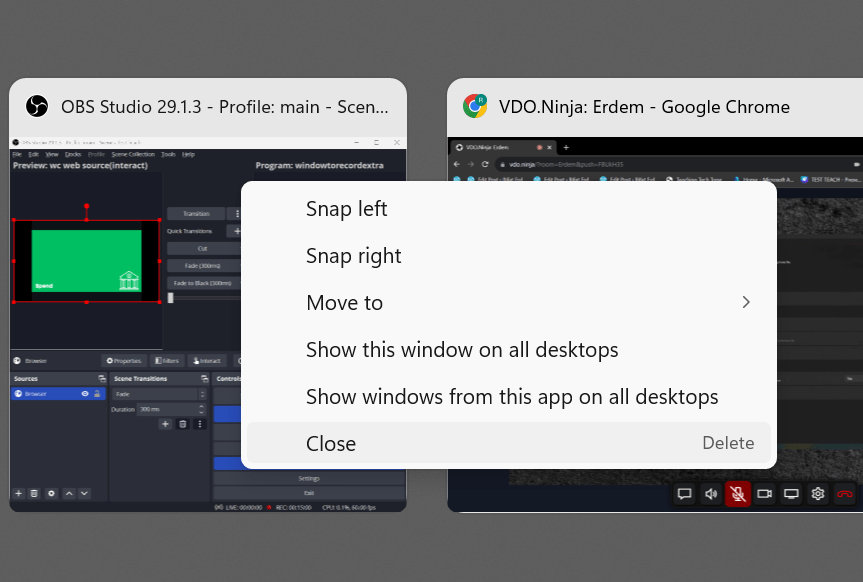
Task: Open source properties gear icon below Sources
Action: point(51,493)
